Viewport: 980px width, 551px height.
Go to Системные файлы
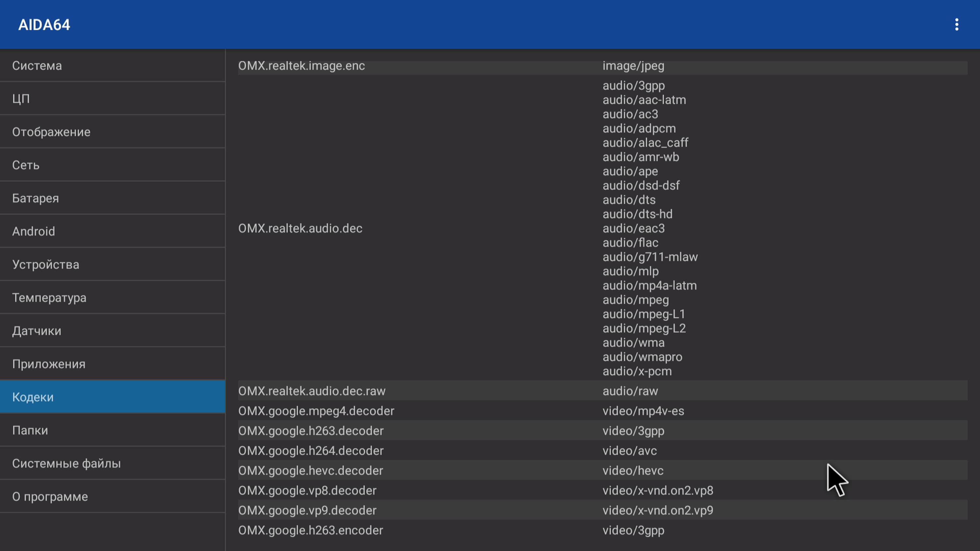tap(112, 463)
